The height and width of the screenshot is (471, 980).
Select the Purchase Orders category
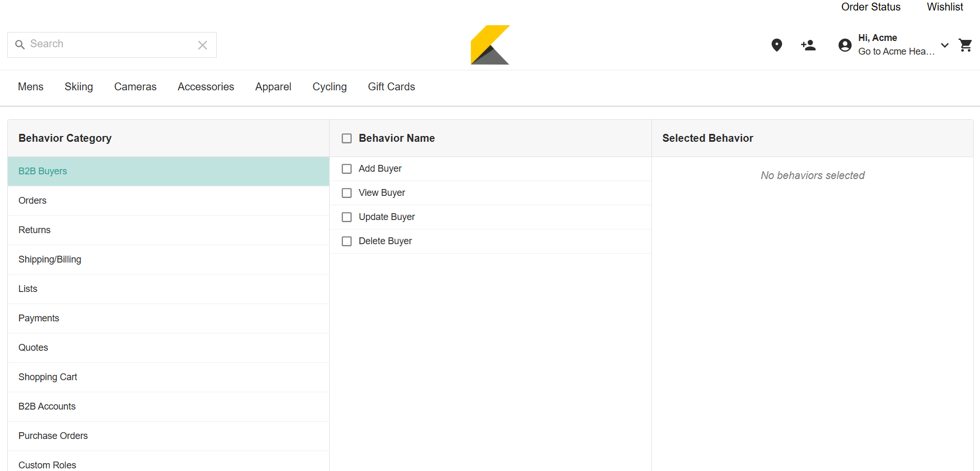tap(168, 436)
